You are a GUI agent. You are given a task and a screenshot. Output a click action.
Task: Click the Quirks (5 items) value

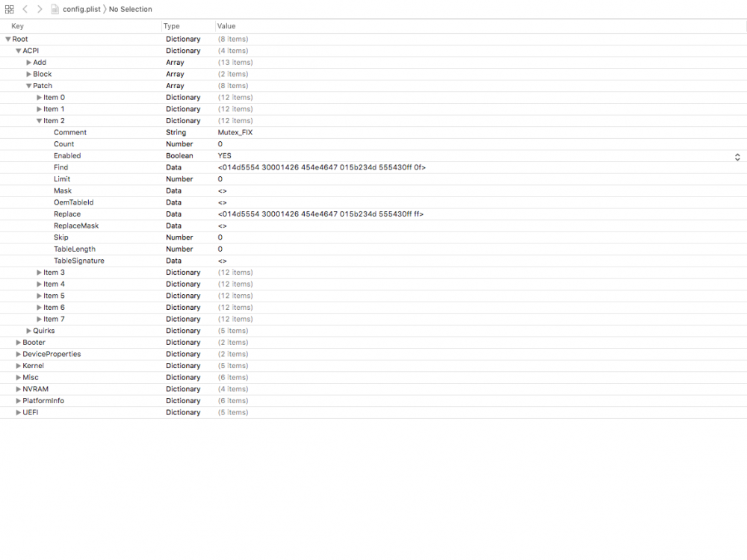233,331
